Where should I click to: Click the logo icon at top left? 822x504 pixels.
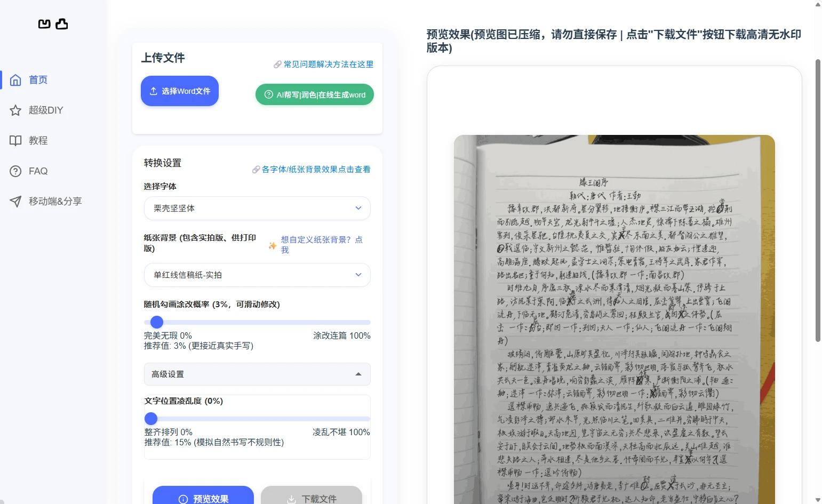(x=53, y=24)
